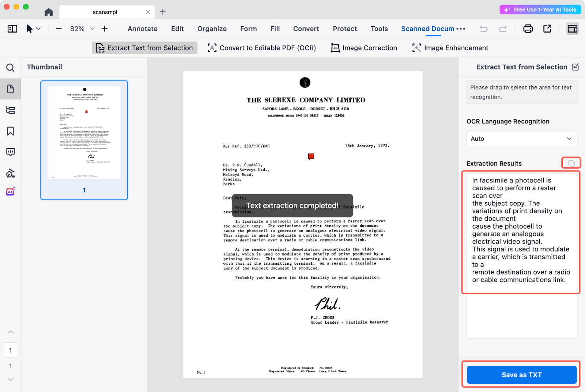
Task: Open the comments panel in sidebar
Action: click(x=10, y=152)
